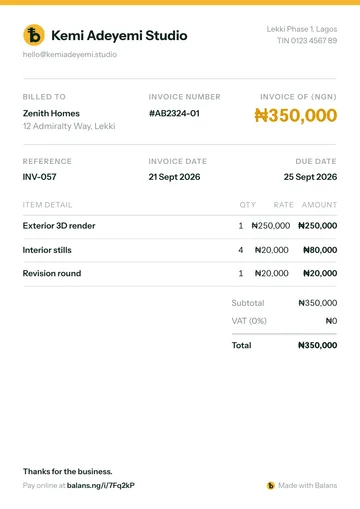This screenshot has width=360, height=509.
Task: Click the bold Total ₦350,000 amount
Action: [318, 345]
